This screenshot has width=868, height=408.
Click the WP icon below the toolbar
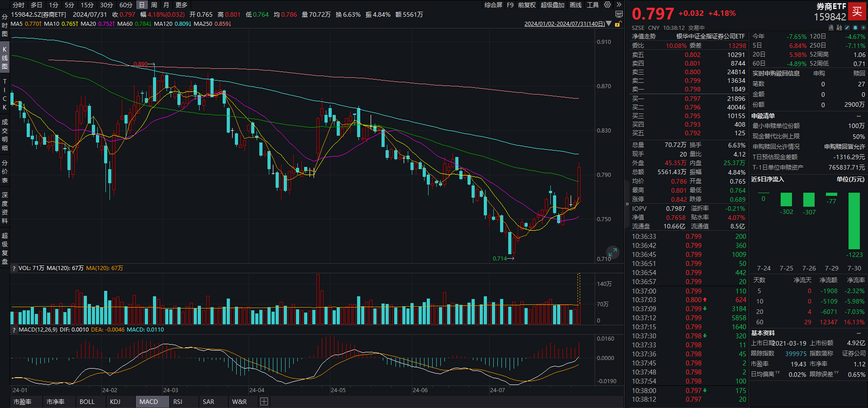coord(619,14)
